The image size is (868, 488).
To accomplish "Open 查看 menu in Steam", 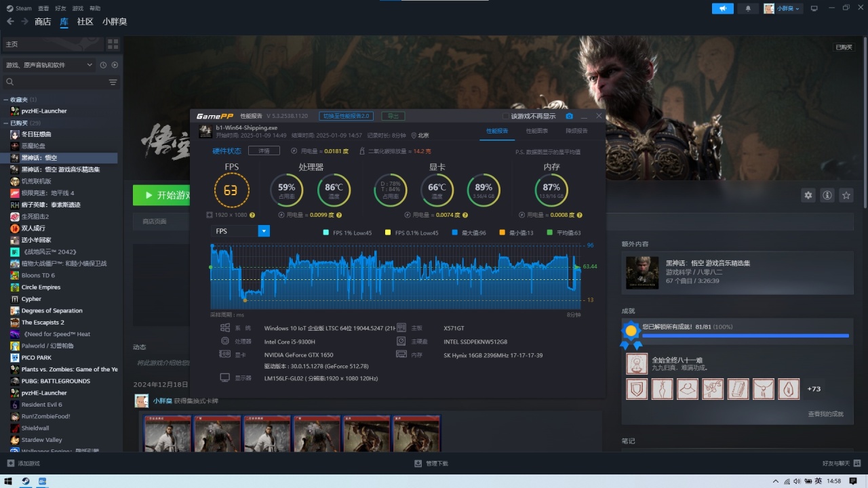I will pos(43,8).
